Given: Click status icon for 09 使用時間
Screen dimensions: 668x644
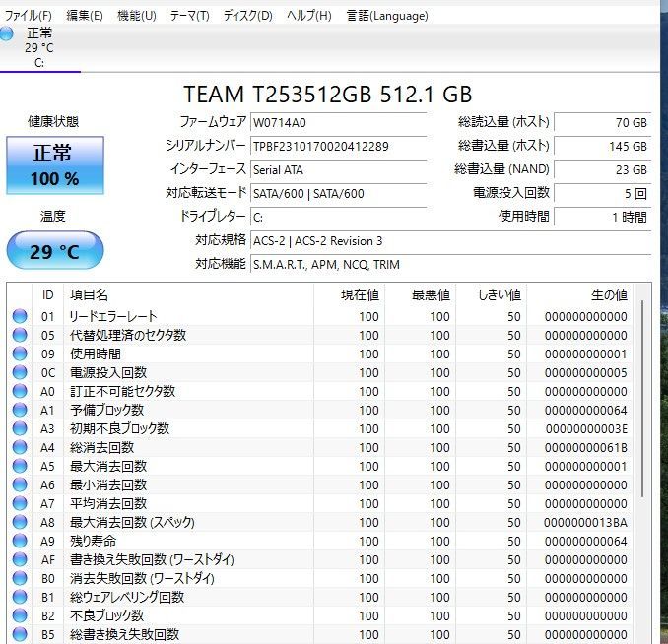Looking at the screenshot, I should (x=20, y=354).
